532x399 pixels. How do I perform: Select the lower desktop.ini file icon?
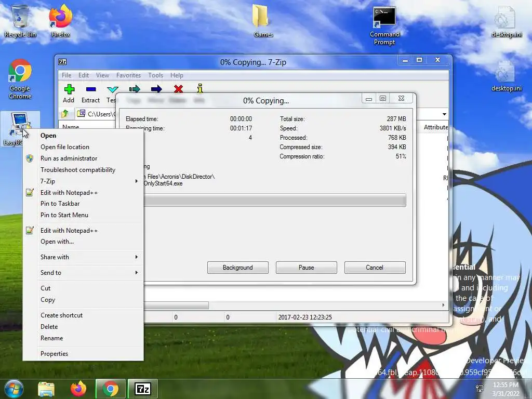[507, 76]
